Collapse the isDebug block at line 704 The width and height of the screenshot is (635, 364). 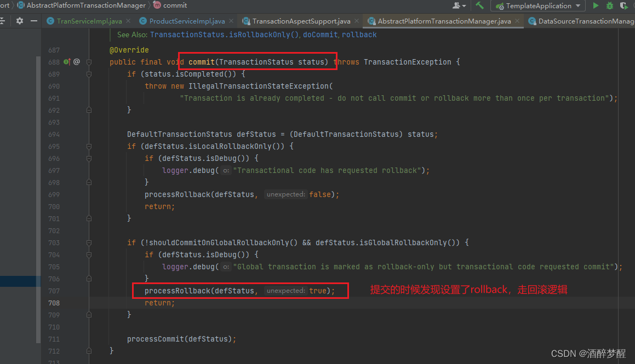tap(89, 255)
